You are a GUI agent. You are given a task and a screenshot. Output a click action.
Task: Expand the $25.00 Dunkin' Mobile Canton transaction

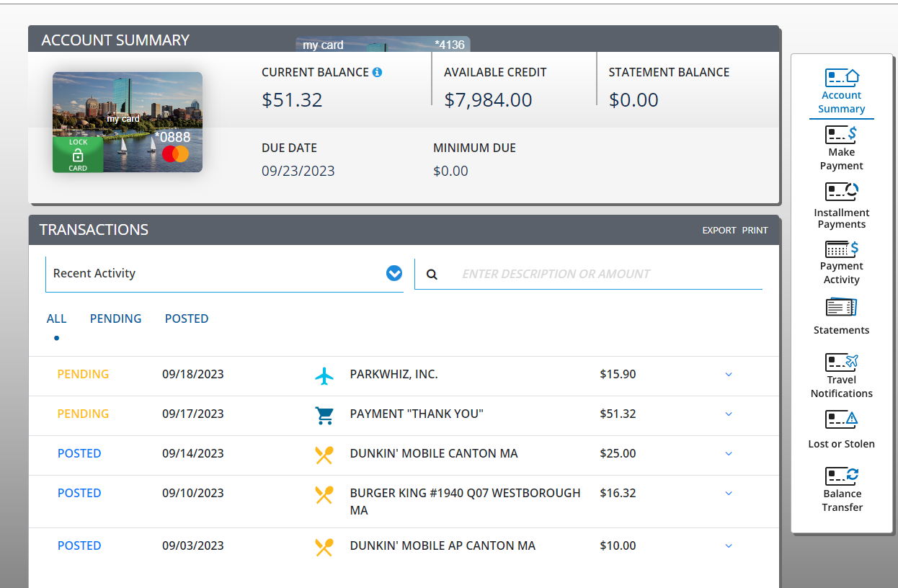729,454
